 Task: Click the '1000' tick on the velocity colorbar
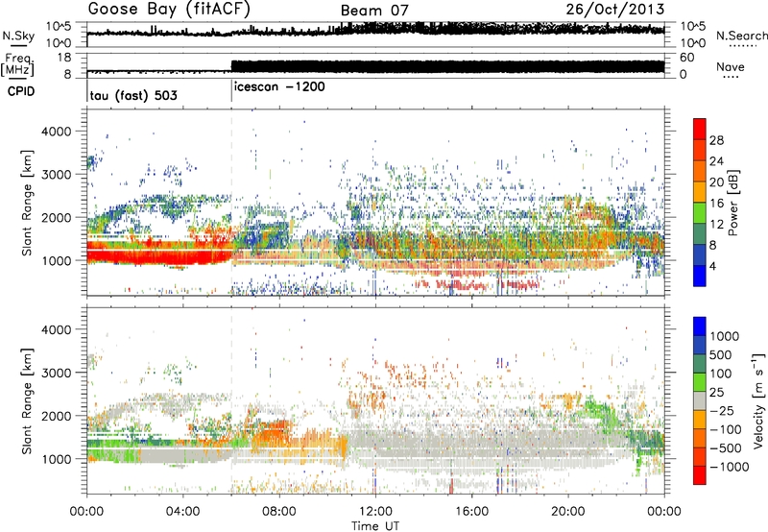click(x=725, y=336)
